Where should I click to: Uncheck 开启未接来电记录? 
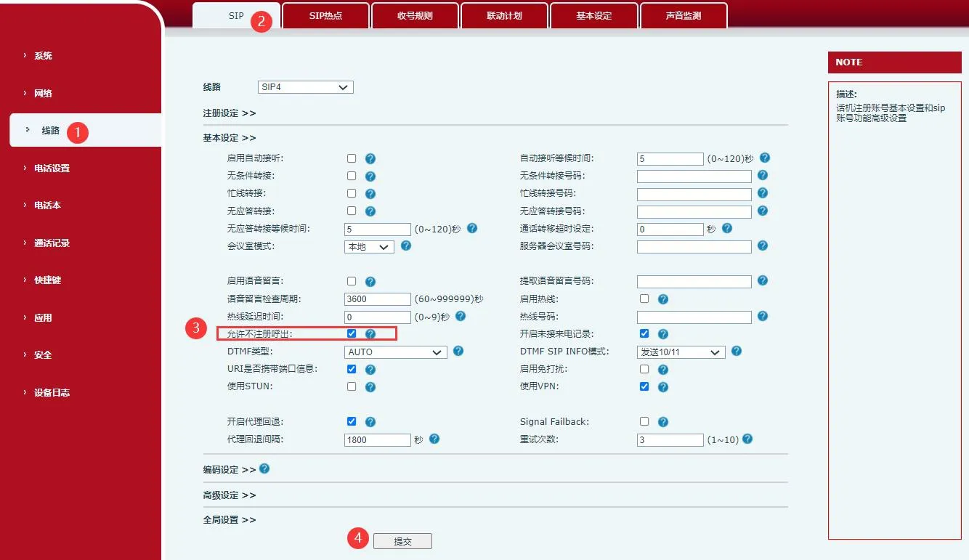coord(644,333)
